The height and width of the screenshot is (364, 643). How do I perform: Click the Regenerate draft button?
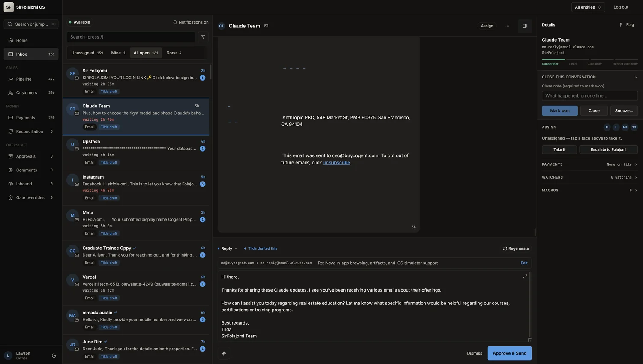(516, 248)
